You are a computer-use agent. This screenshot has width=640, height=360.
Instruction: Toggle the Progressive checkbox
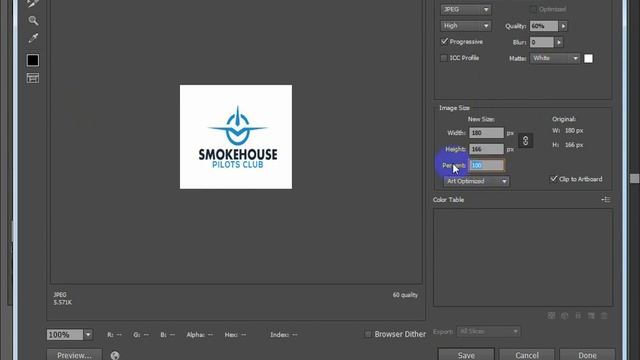click(x=444, y=42)
